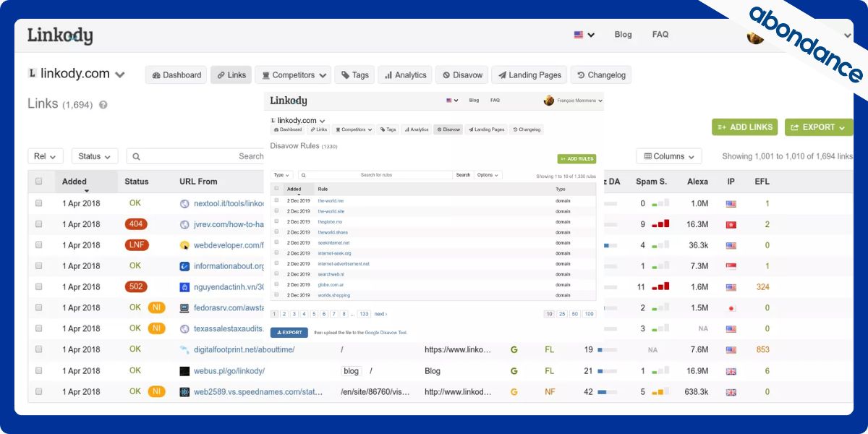Tick checkbox for informationabout.org row
Image resolution: width=868 pixels, height=434 pixels.
click(x=39, y=266)
